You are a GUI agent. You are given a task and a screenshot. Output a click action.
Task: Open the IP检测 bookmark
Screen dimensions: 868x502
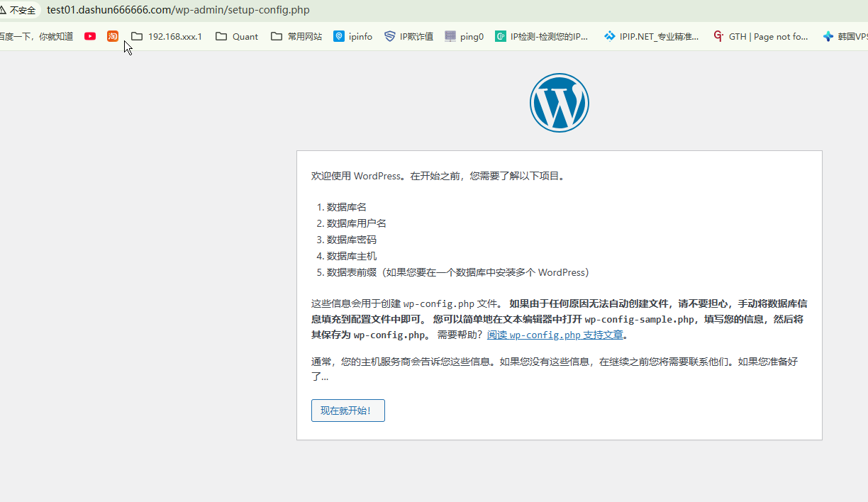(542, 36)
